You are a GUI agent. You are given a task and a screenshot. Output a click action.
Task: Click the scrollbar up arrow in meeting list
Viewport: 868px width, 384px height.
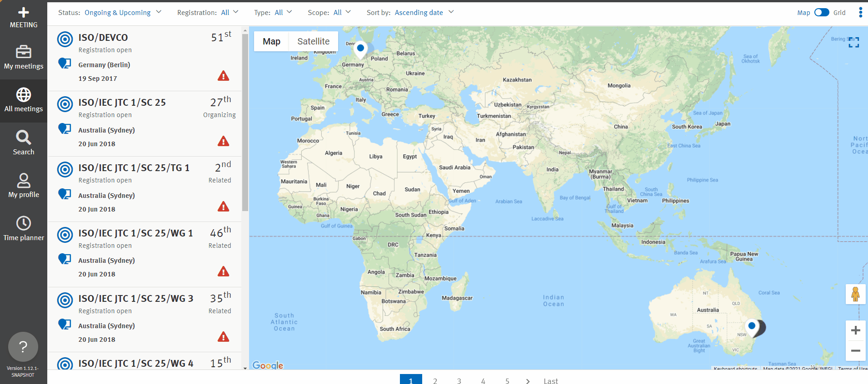coord(245,30)
